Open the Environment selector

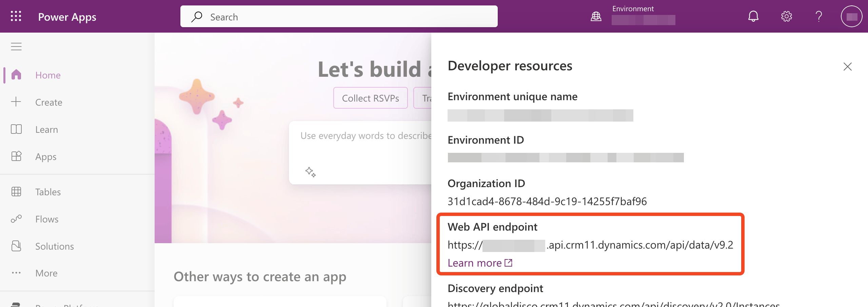coord(633,16)
